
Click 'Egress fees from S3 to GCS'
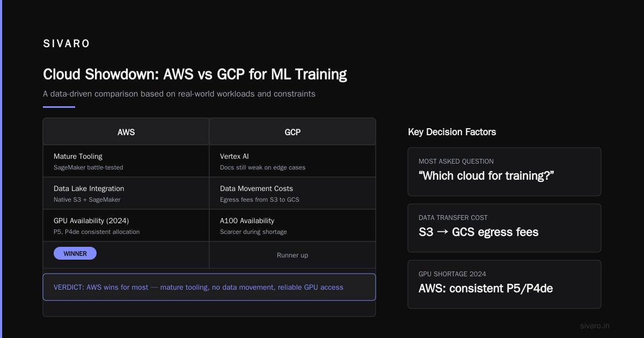260,200
